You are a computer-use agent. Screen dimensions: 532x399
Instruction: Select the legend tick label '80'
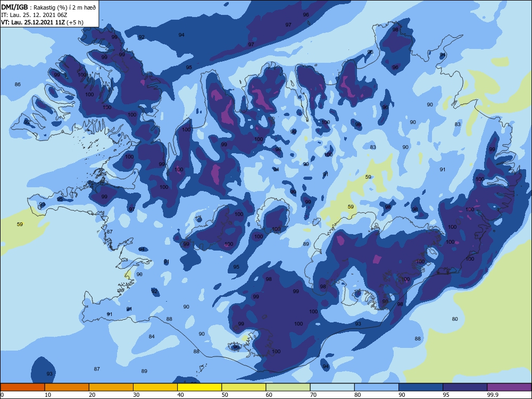(358, 395)
